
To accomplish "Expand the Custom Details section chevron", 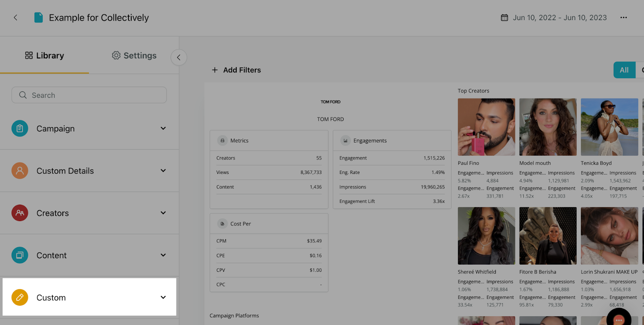I will (163, 171).
